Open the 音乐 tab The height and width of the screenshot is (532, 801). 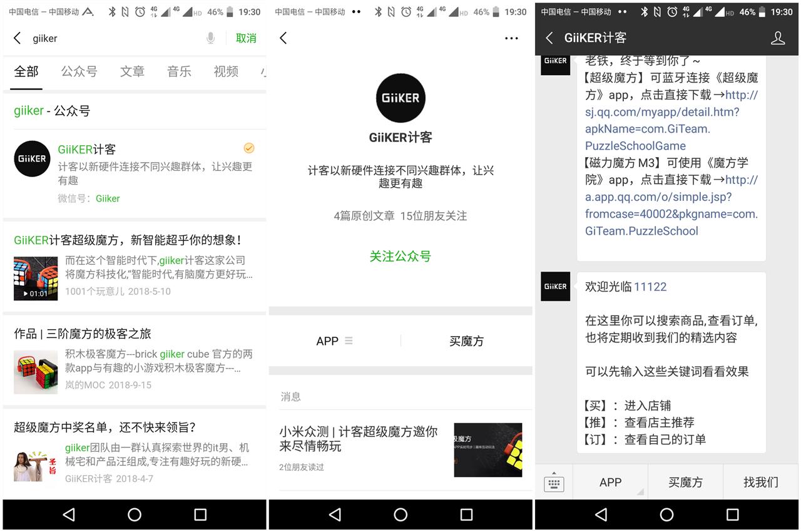pyautogui.click(x=179, y=72)
